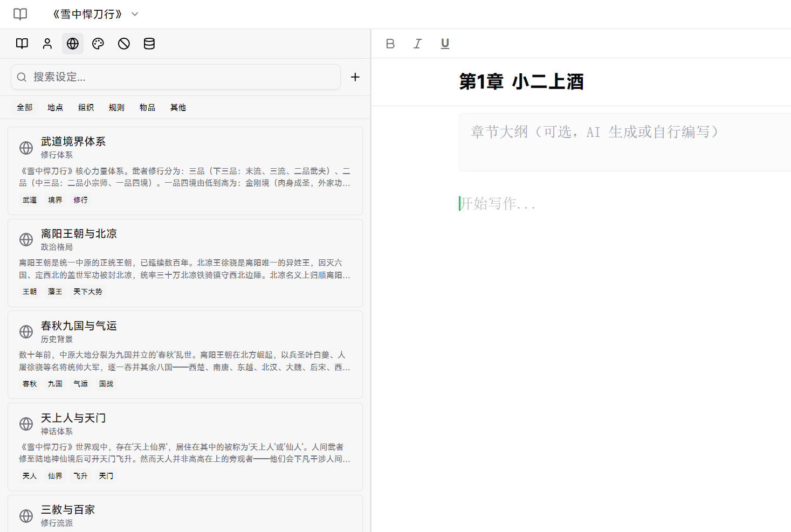
Task: Open the 武道境界体系 setting card title
Action: 73,141
